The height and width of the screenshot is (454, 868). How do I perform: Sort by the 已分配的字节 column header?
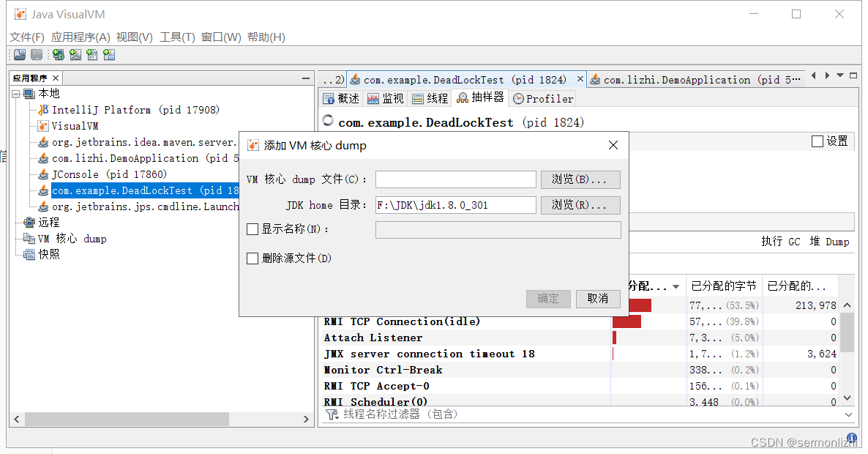click(724, 286)
